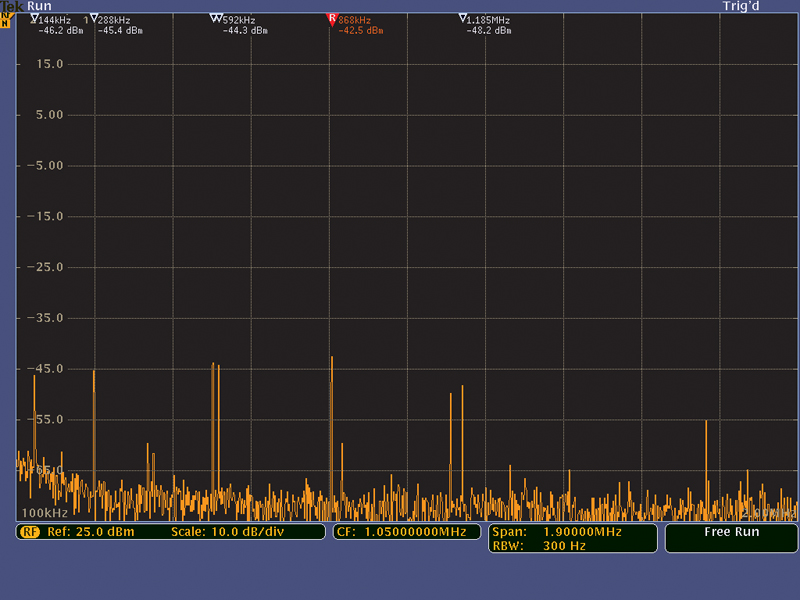
Task: Click the Tek logo in top corner
Action: (x=12, y=6)
